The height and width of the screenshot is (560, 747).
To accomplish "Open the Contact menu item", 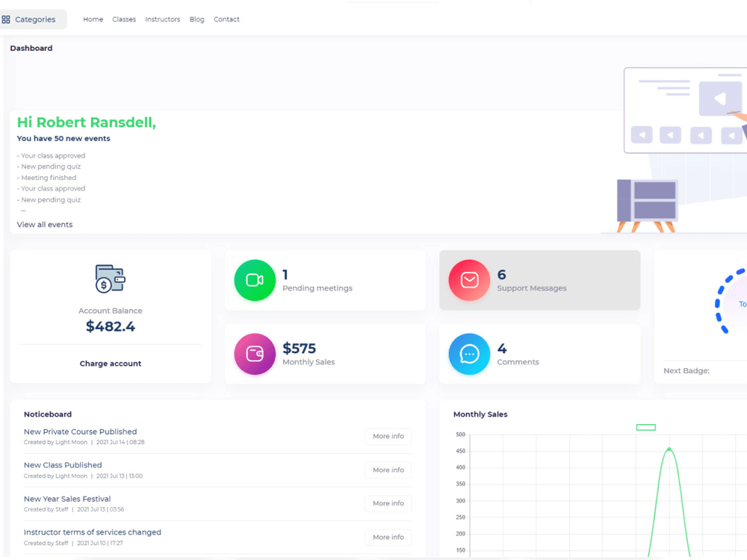I will pyautogui.click(x=226, y=19).
